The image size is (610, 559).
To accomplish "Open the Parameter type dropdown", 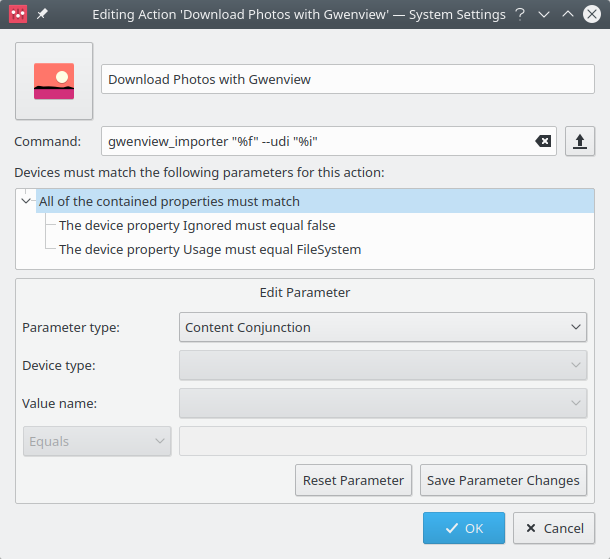I will [383, 327].
